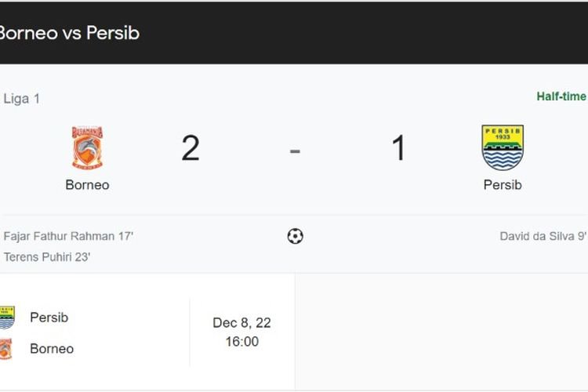Select scorer Fajar Fathur Rahman 17'
Image resolution: width=588 pixels, height=392 pixels.
[68, 235]
